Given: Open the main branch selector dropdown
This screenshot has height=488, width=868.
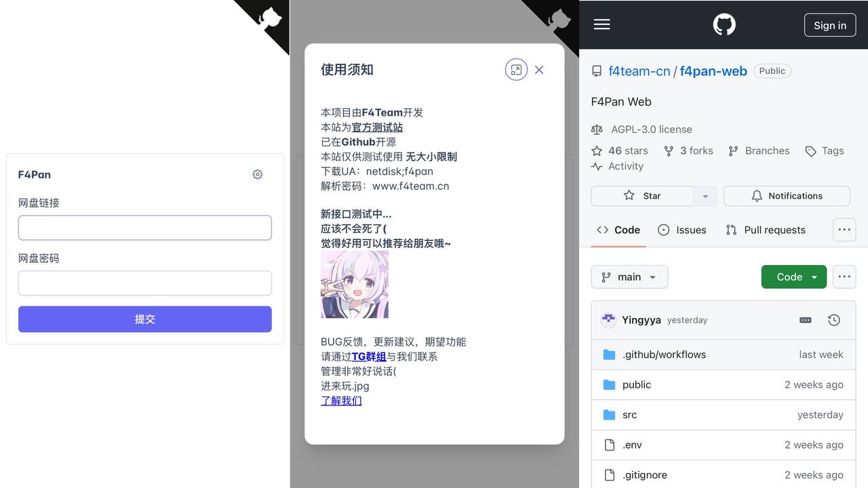Looking at the screenshot, I should 629,277.
